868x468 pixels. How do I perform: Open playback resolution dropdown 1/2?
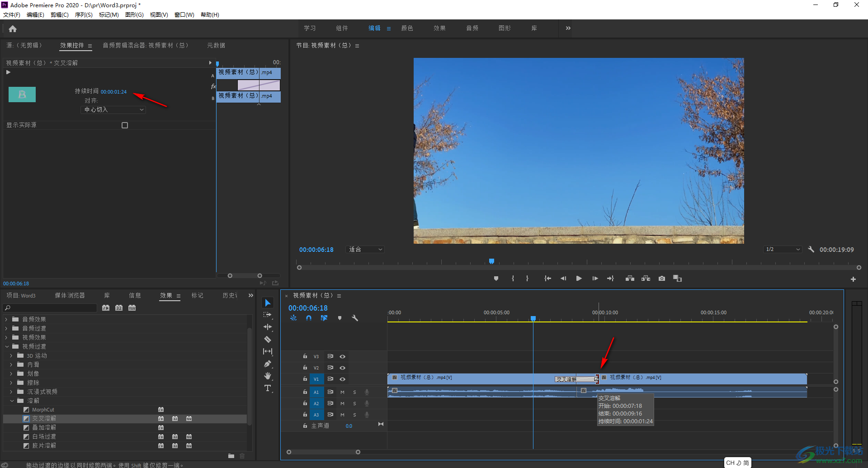(783, 249)
